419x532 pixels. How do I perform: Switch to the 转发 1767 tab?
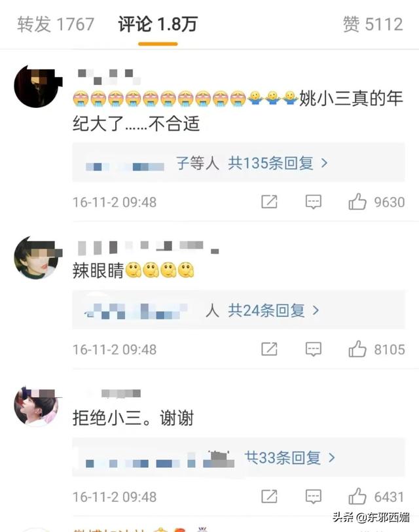56,24
